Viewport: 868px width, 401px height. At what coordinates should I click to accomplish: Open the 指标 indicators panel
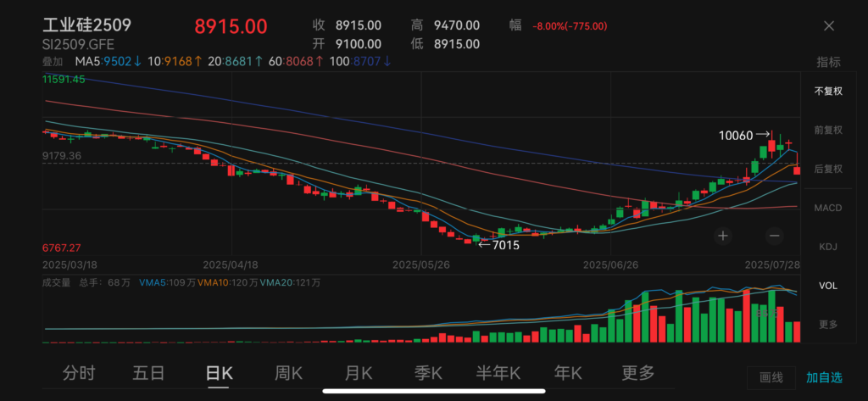[x=828, y=62]
